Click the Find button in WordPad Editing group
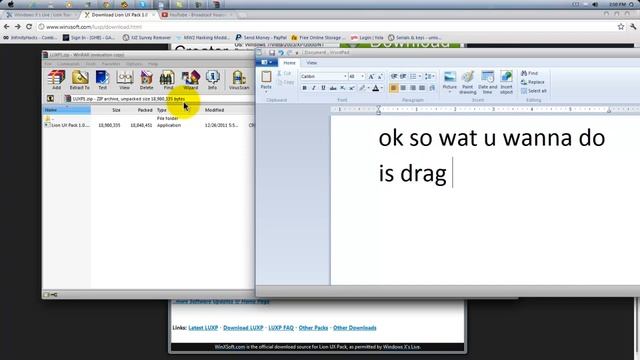This screenshot has height=360, width=640. [x=530, y=73]
